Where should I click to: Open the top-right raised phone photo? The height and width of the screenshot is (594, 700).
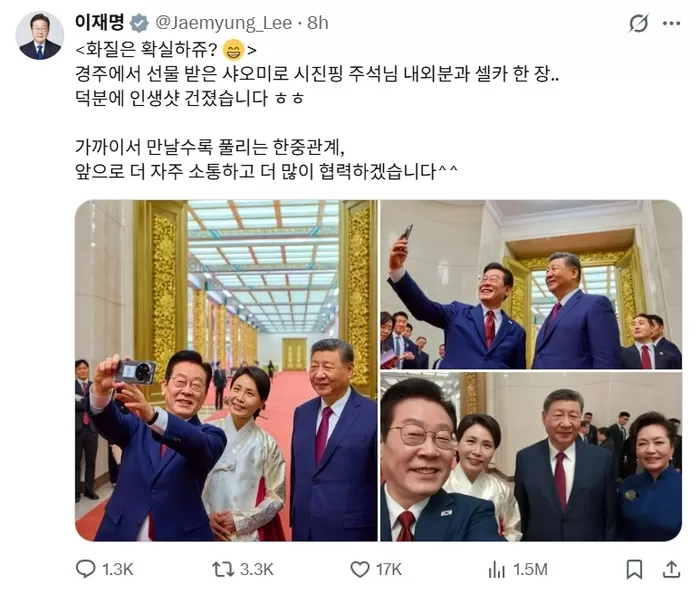pos(531,284)
